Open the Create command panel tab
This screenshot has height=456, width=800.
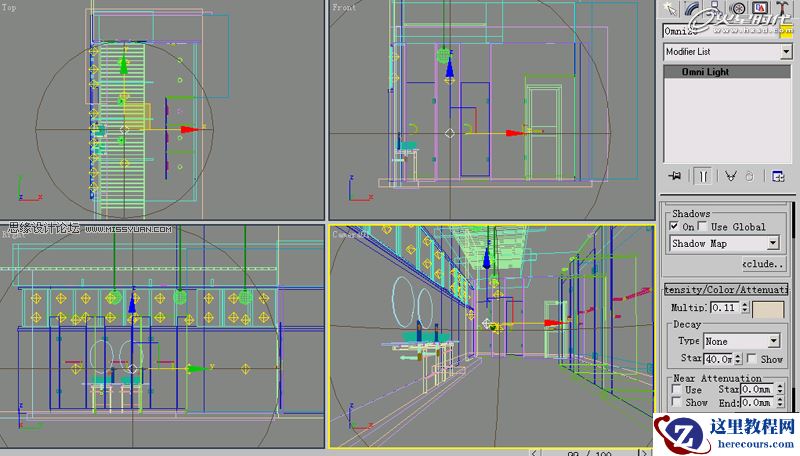point(669,9)
